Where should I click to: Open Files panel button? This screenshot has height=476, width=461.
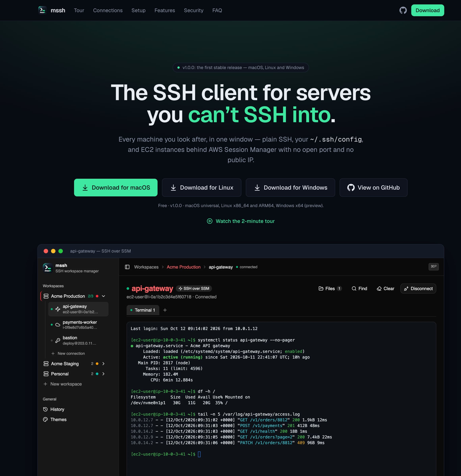[330, 289]
